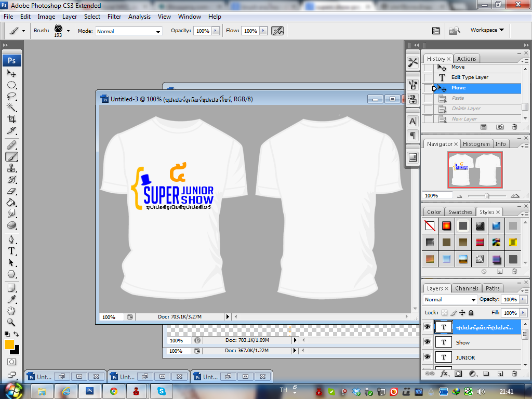Click the foreground orange color swatch

point(9,344)
